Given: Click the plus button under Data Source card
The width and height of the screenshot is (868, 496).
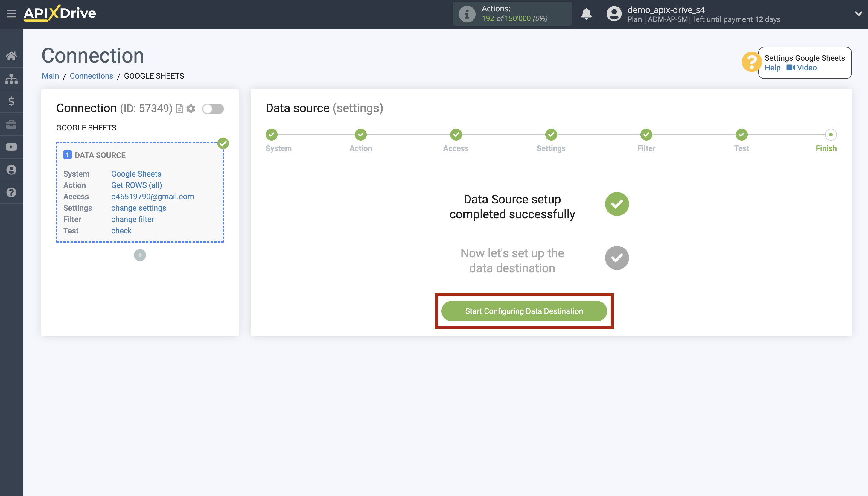Looking at the screenshot, I should pyautogui.click(x=140, y=255).
